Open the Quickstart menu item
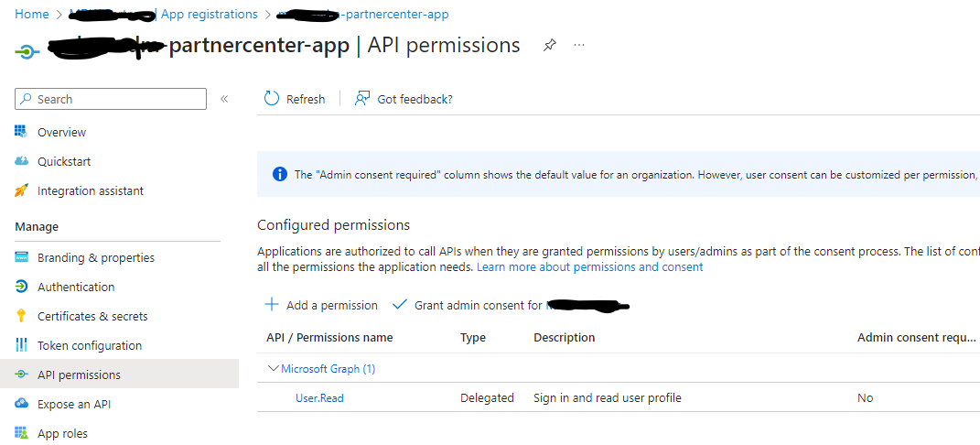Screen dimensions: 980x445 pos(64,161)
